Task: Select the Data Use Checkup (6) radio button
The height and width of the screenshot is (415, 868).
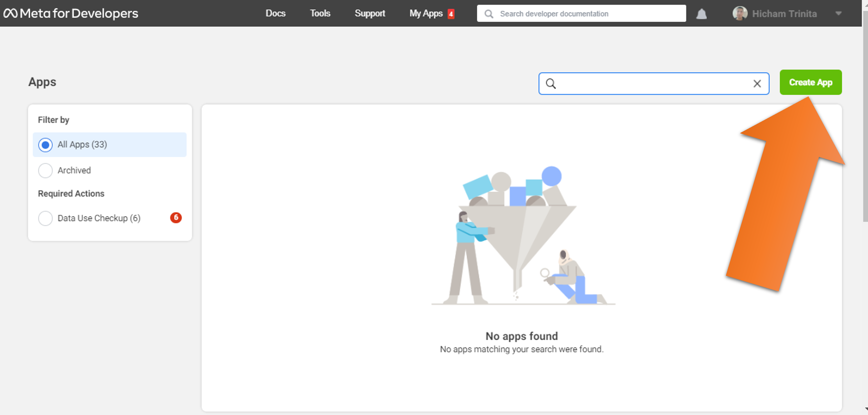Action: 46,218
